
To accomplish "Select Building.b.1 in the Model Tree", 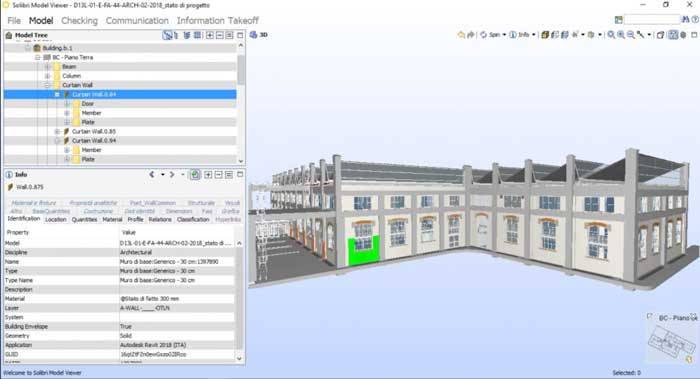I will coord(57,48).
